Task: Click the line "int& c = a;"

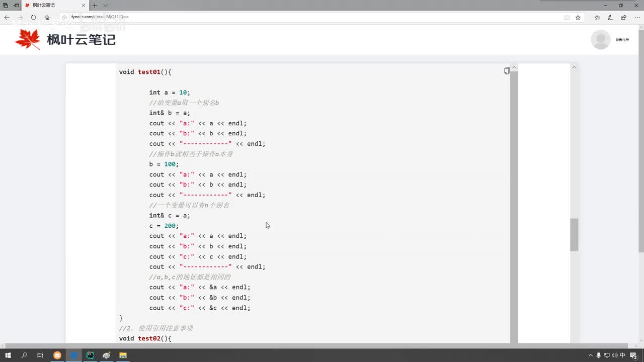Action: tap(170, 216)
